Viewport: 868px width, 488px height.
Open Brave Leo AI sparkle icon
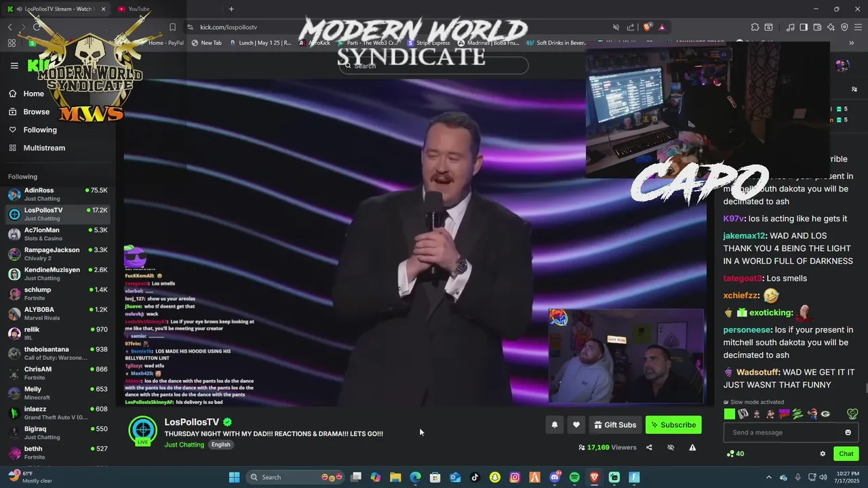pyautogui.click(x=831, y=27)
